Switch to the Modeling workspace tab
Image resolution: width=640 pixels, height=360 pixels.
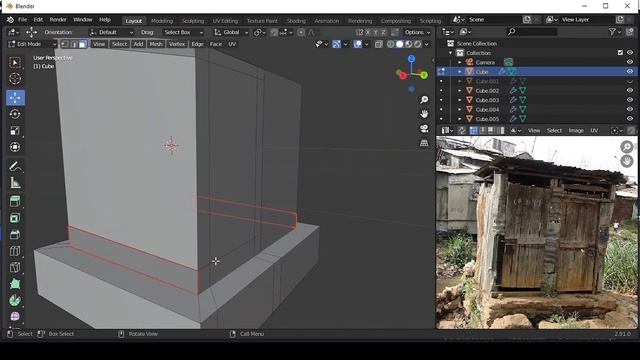[162, 21]
